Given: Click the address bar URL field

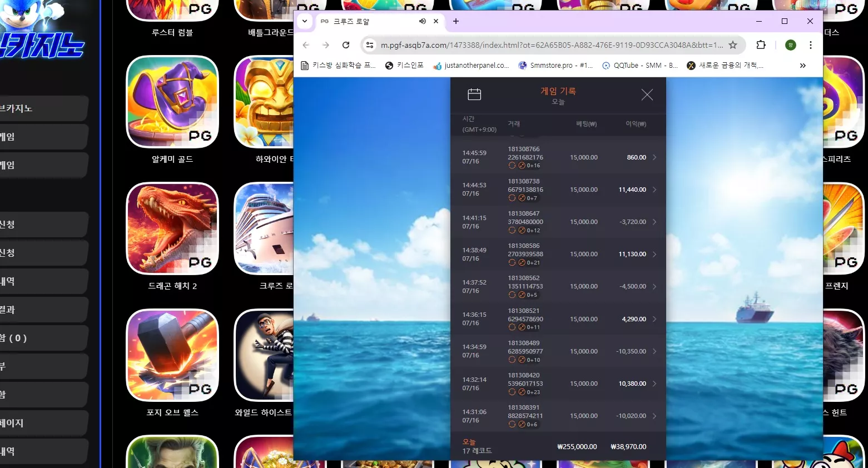Looking at the screenshot, I should click(x=552, y=45).
